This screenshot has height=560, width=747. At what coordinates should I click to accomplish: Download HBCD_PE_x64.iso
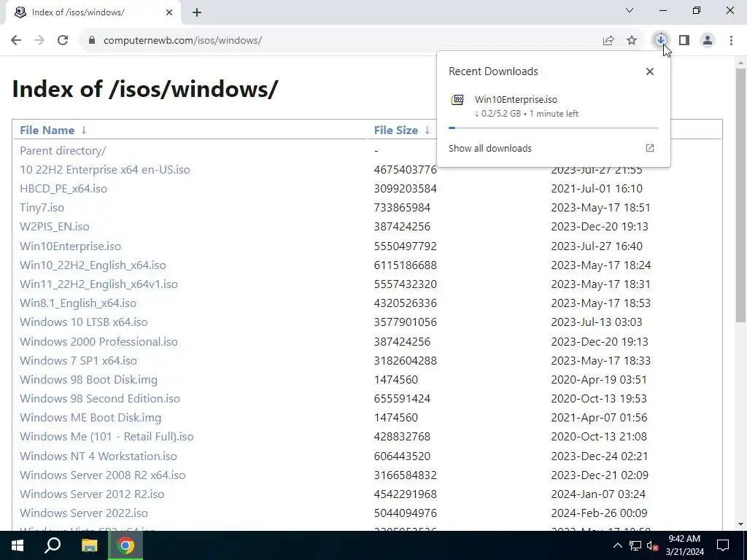(x=63, y=189)
